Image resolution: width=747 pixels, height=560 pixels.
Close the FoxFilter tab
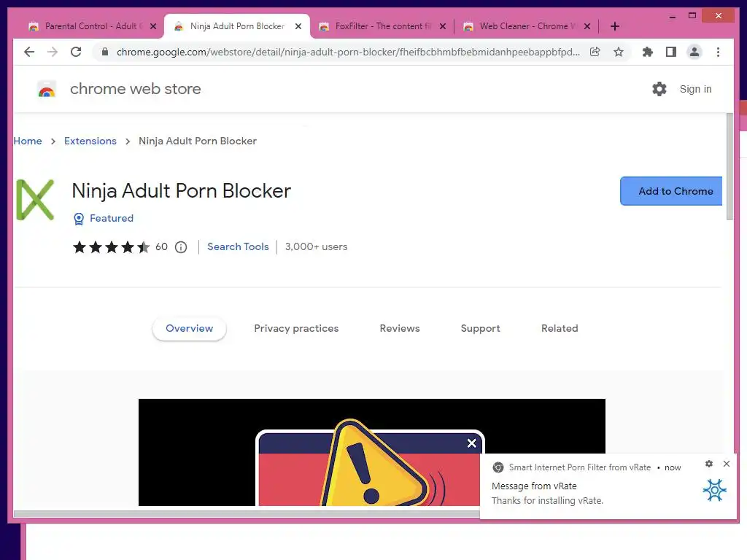coord(443,26)
